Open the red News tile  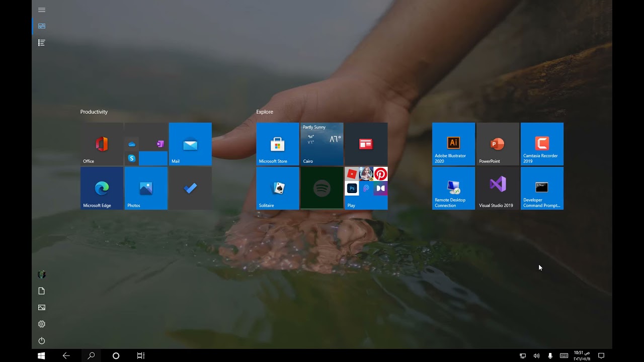366,144
